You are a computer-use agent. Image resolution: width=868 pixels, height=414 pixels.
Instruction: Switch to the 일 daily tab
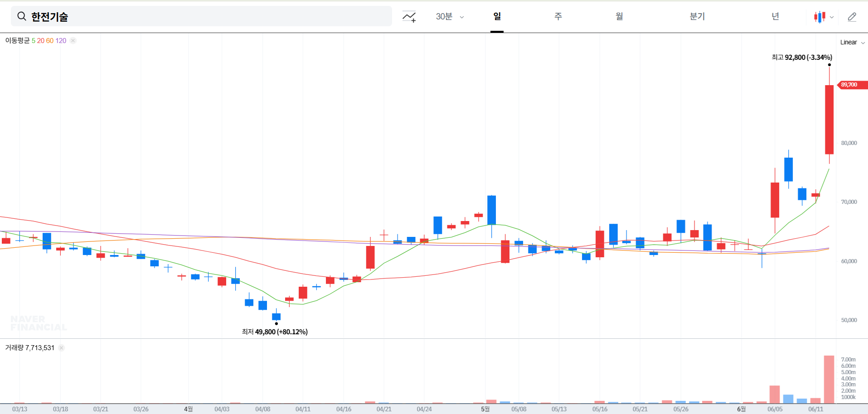(497, 16)
